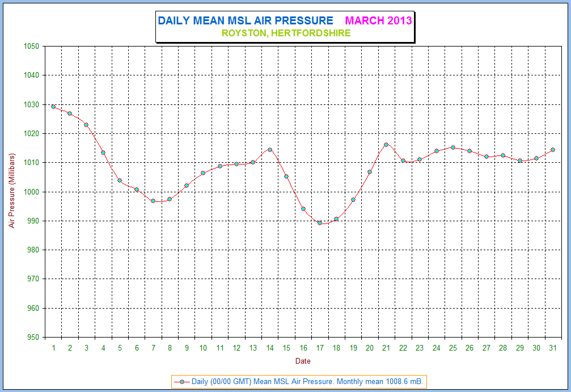Select the data point for day 22
The width and height of the screenshot is (571, 392).
click(403, 161)
